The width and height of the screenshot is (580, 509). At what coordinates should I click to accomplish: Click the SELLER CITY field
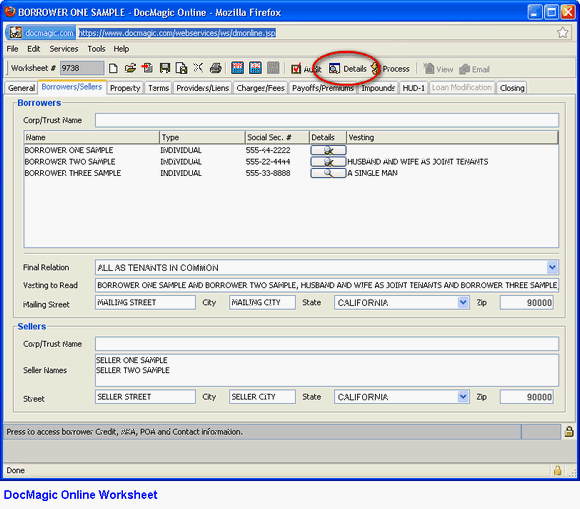tap(262, 397)
